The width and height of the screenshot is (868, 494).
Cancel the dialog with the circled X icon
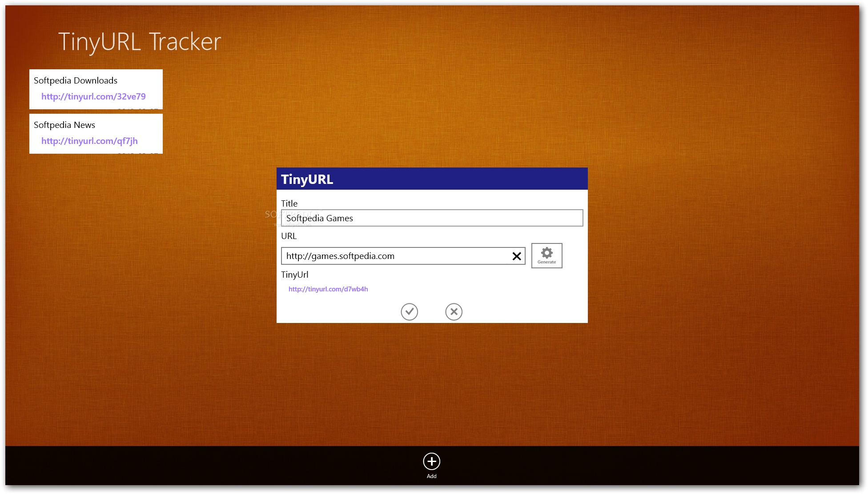pos(454,311)
